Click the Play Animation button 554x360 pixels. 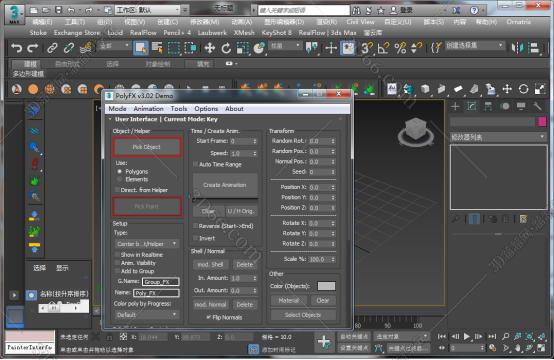tap(467, 336)
